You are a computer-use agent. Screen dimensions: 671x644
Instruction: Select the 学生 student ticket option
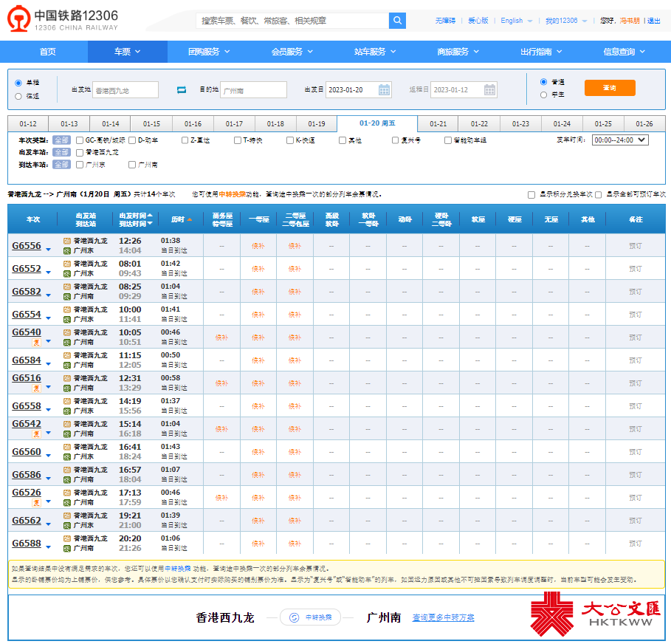coord(544,95)
